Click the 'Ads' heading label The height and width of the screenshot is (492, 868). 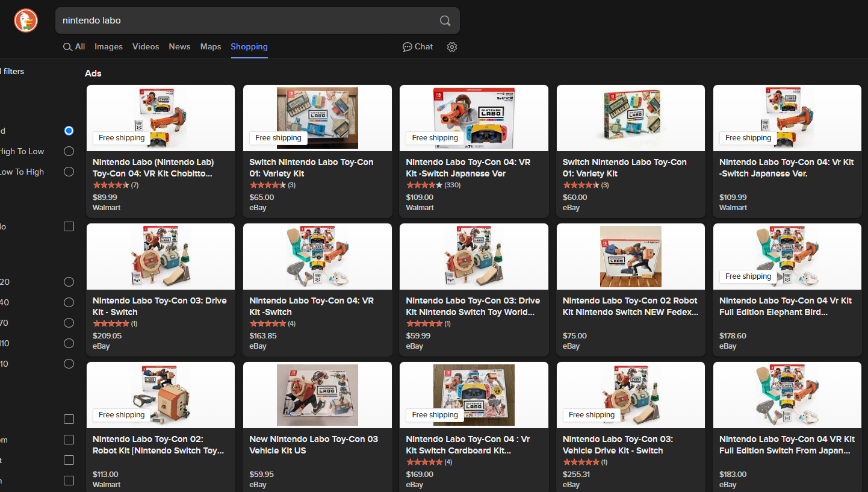pos(93,73)
